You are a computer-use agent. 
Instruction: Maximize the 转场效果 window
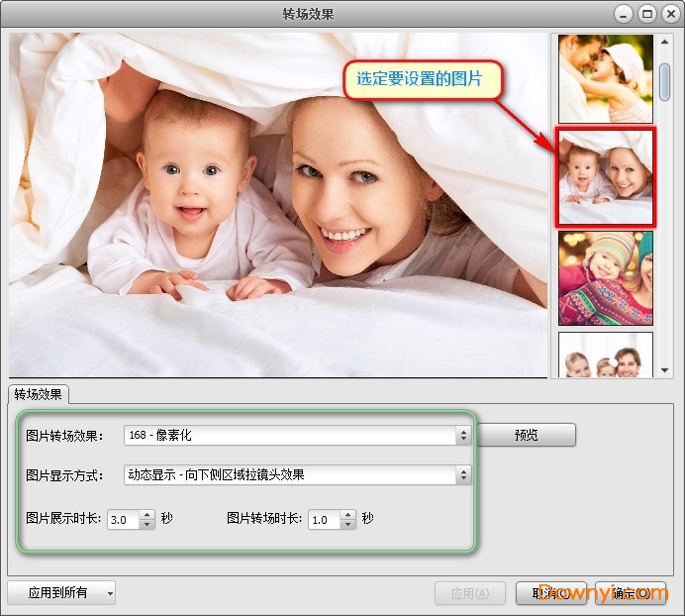[647, 14]
